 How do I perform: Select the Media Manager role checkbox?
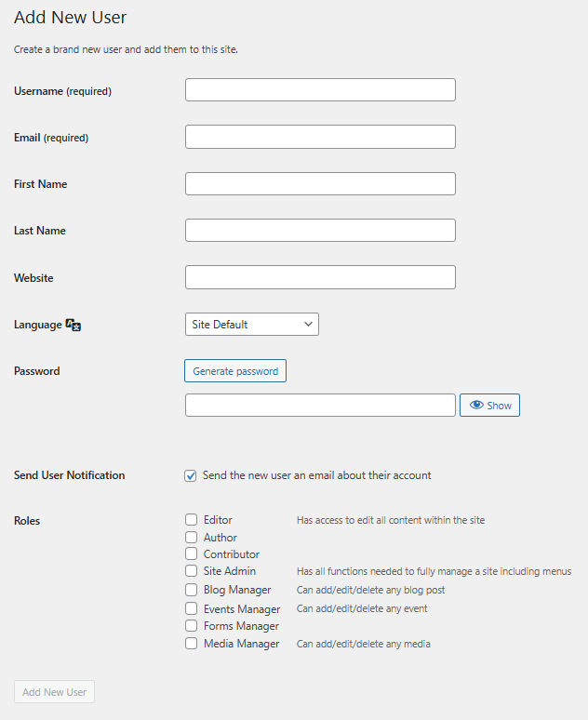pos(191,644)
